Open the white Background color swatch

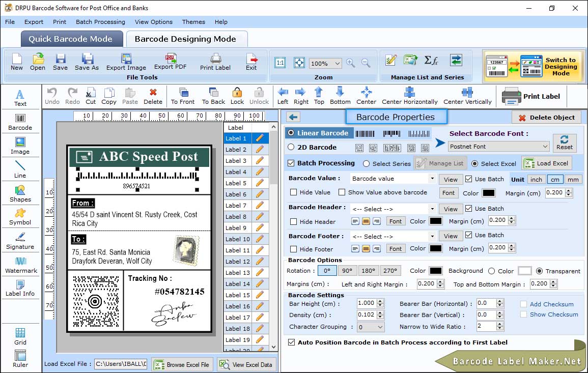(x=525, y=271)
